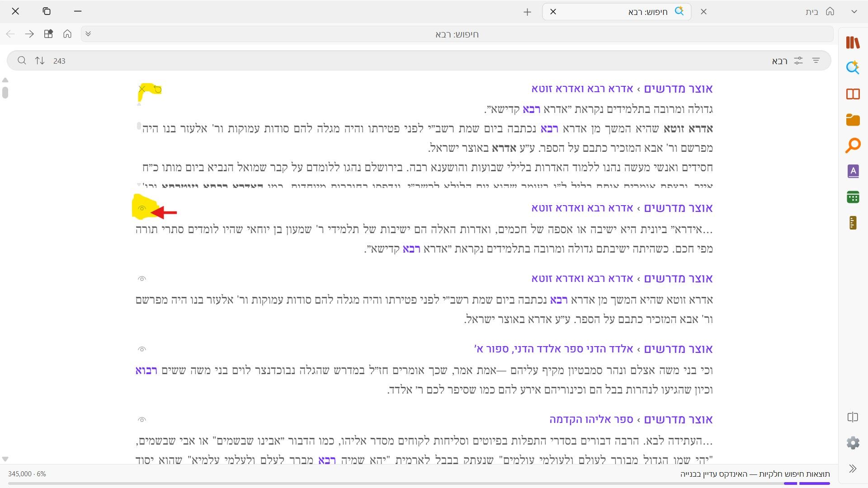Toggle preview eye of third אדרא רבא result
Image resolution: width=868 pixels, height=488 pixels.
coord(142,279)
